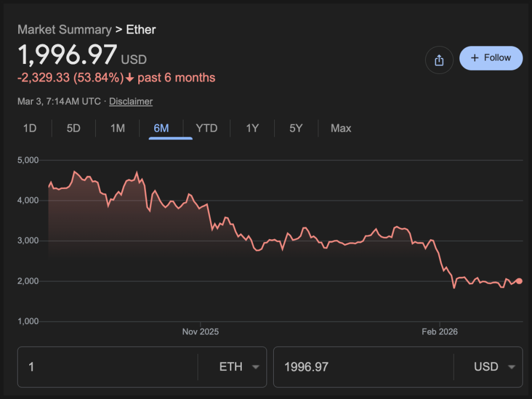View the 1Y price chart

(252, 128)
